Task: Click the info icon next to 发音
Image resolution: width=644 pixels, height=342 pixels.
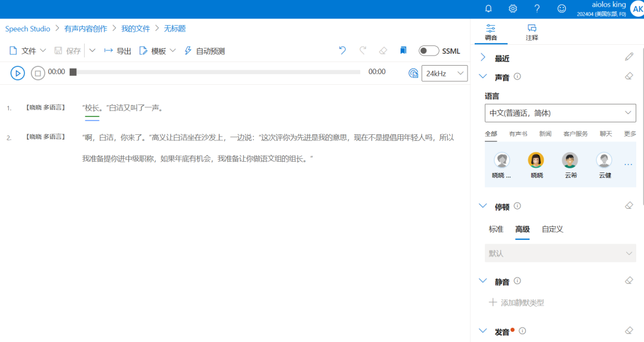Action: (x=522, y=331)
